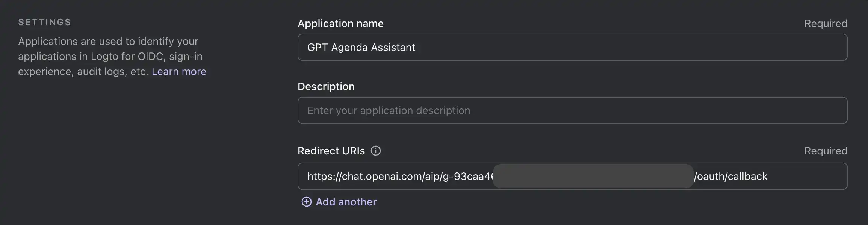Image resolution: width=868 pixels, height=225 pixels.
Task: Click the Applications description paragraph text
Action: (108, 56)
